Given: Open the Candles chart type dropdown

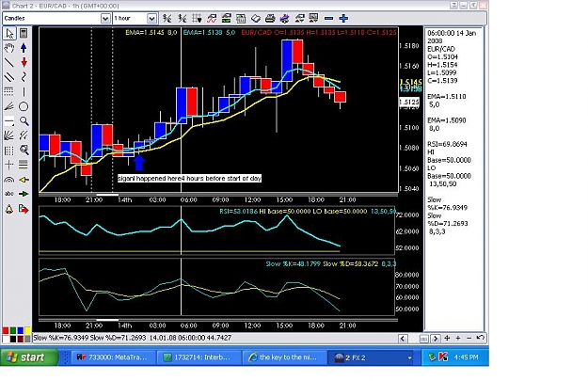Looking at the screenshot, I should pyautogui.click(x=105, y=19).
